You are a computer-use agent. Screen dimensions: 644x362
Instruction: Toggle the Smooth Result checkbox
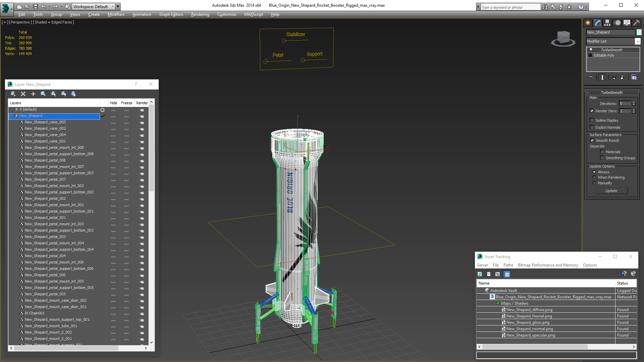coord(592,140)
